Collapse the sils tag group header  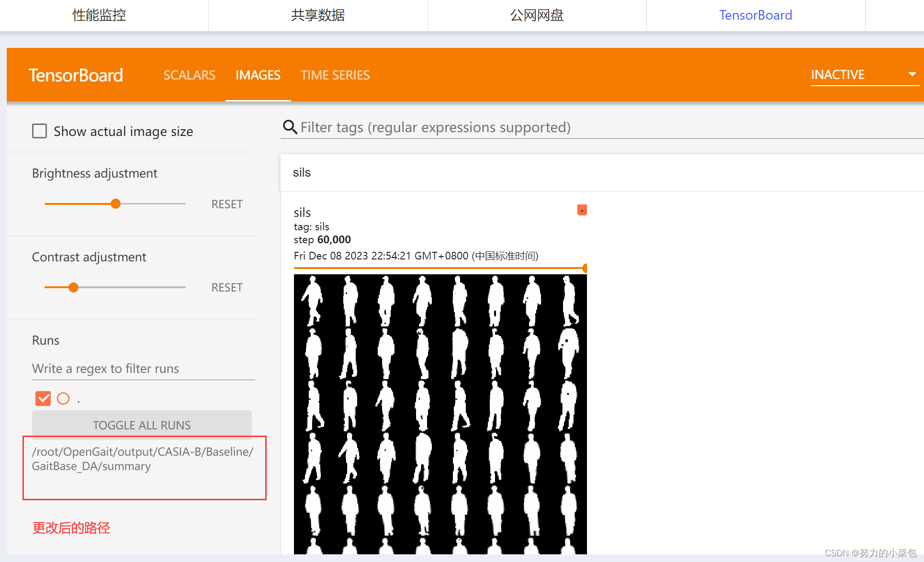click(302, 172)
